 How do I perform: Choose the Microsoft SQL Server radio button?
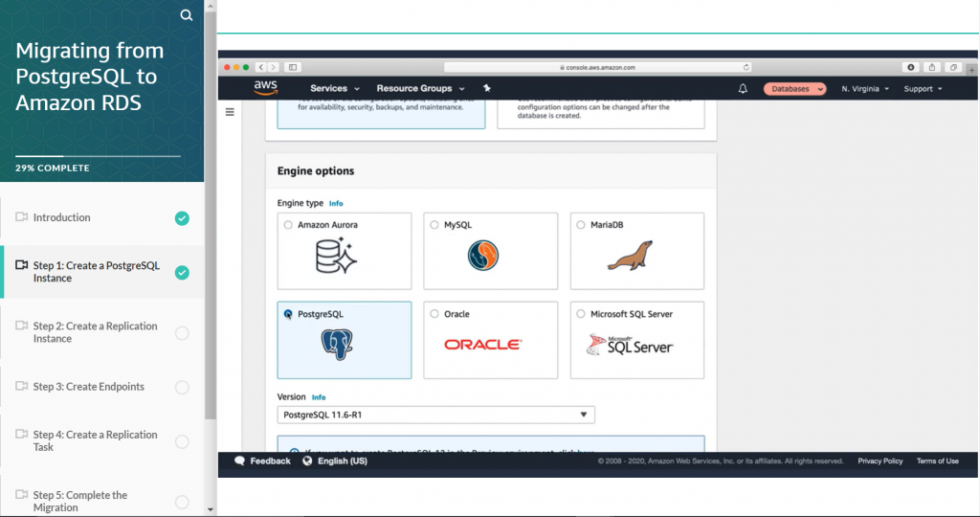pos(581,314)
